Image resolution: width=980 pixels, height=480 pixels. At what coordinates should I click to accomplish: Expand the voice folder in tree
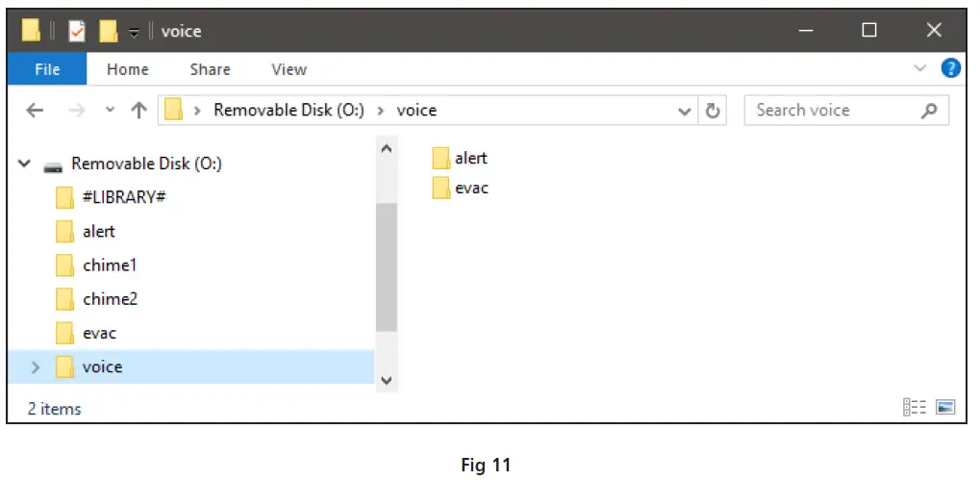pos(37,366)
